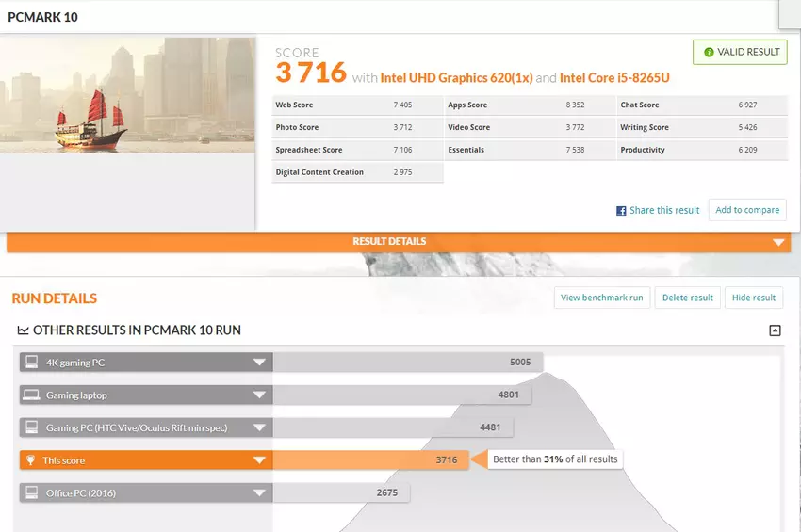Click the Add to compare button

click(x=746, y=210)
